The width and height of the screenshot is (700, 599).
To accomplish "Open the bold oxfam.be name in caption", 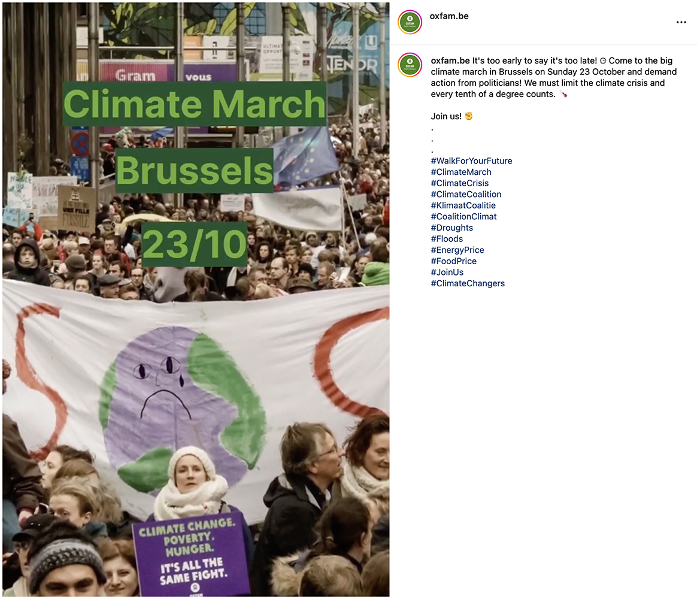I will click(450, 60).
